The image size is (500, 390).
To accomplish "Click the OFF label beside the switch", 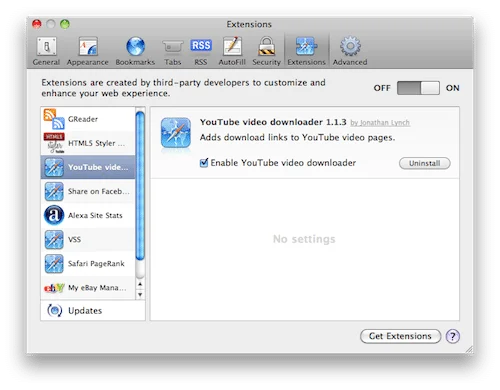I will click(x=382, y=88).
